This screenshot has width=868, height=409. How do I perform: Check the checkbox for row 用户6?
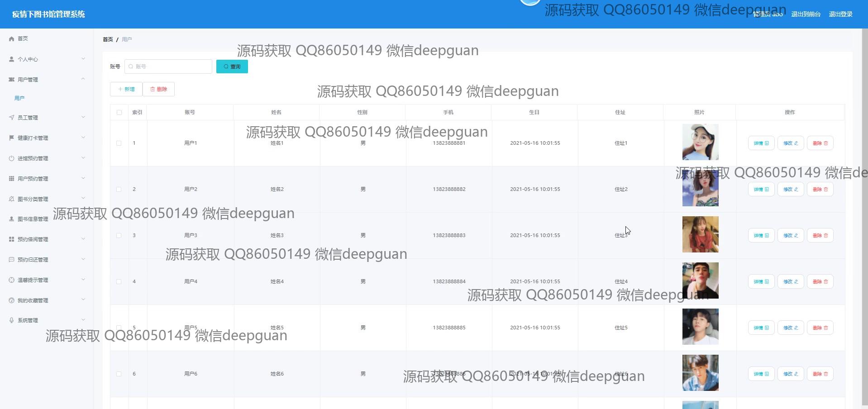pos(119,374)
